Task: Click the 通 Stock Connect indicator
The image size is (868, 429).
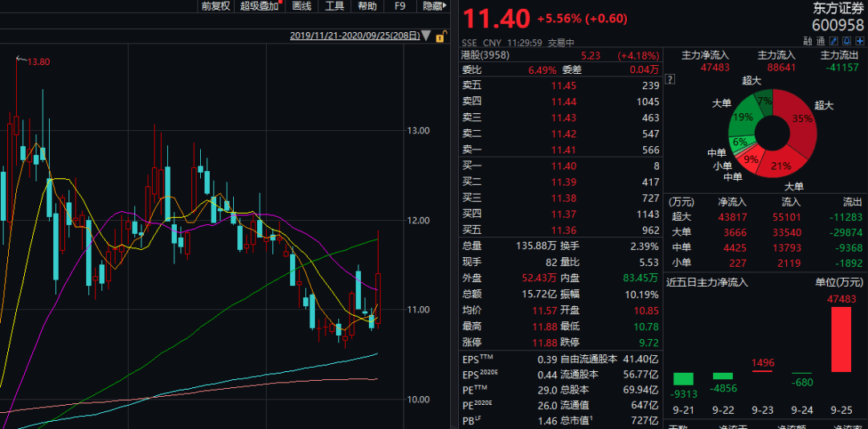Action: click(x=820, y=42)
